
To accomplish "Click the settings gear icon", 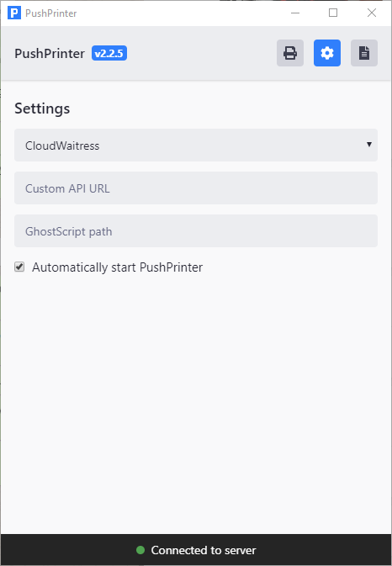I will [x=327, y=53].
